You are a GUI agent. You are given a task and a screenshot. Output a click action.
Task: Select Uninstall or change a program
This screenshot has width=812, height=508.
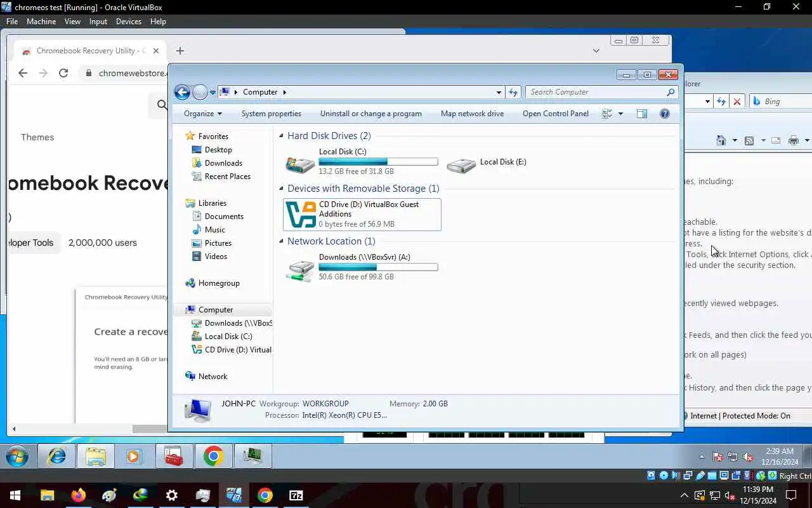point(370,114)
